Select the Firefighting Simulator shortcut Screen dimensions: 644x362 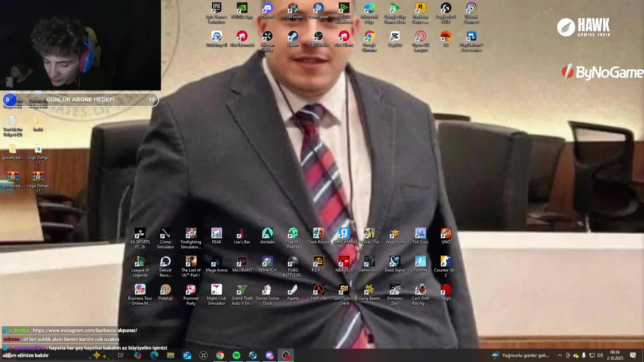point(191,238)
